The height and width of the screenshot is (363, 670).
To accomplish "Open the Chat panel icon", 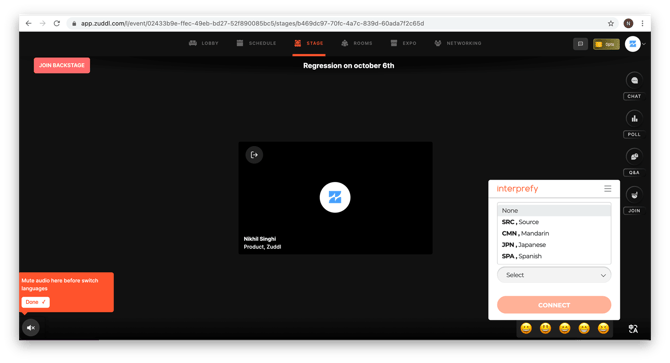I will 634,80.
